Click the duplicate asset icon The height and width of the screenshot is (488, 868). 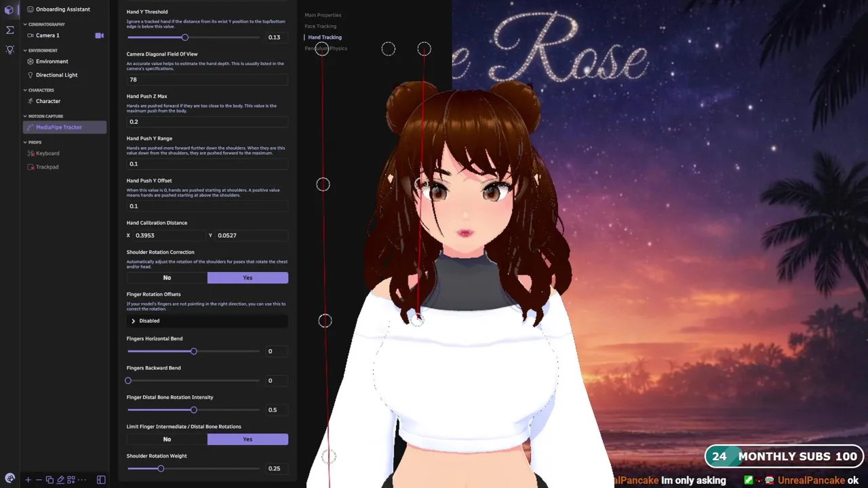50,480
